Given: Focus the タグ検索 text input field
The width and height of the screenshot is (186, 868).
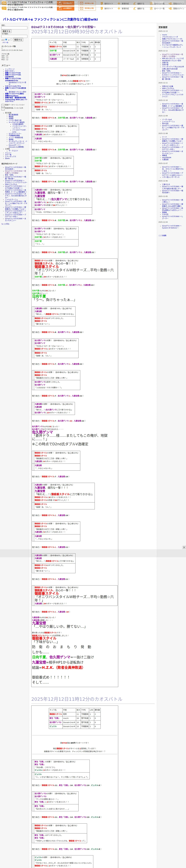Looking at the screenshot, I should [14, 36].
